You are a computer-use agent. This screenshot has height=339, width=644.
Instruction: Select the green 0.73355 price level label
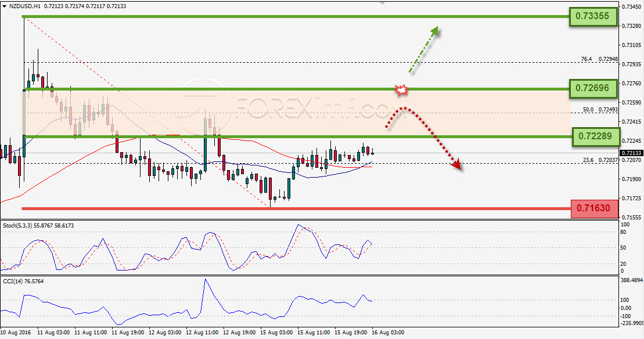click(593, 16)
